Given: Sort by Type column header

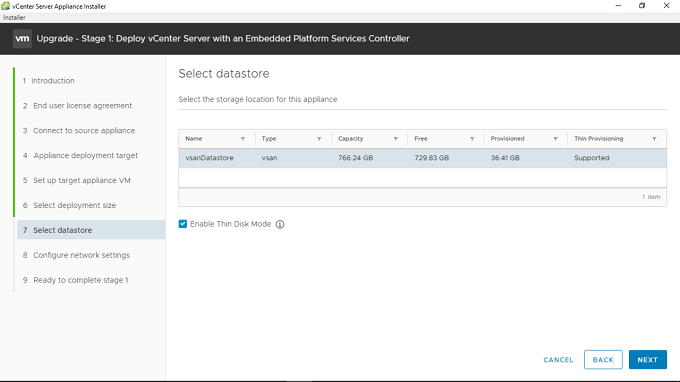Looking at the screenshot, I should click(x=269, y=139).
